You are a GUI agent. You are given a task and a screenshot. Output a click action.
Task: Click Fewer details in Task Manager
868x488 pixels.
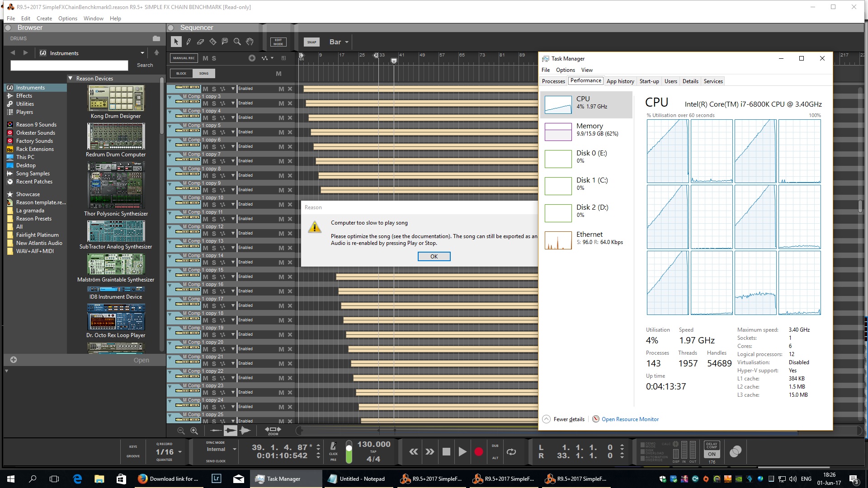(x=564, y=419)
